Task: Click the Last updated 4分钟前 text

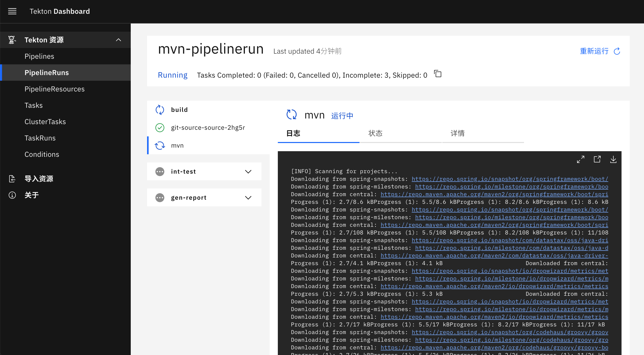Action: pos(307,51)
